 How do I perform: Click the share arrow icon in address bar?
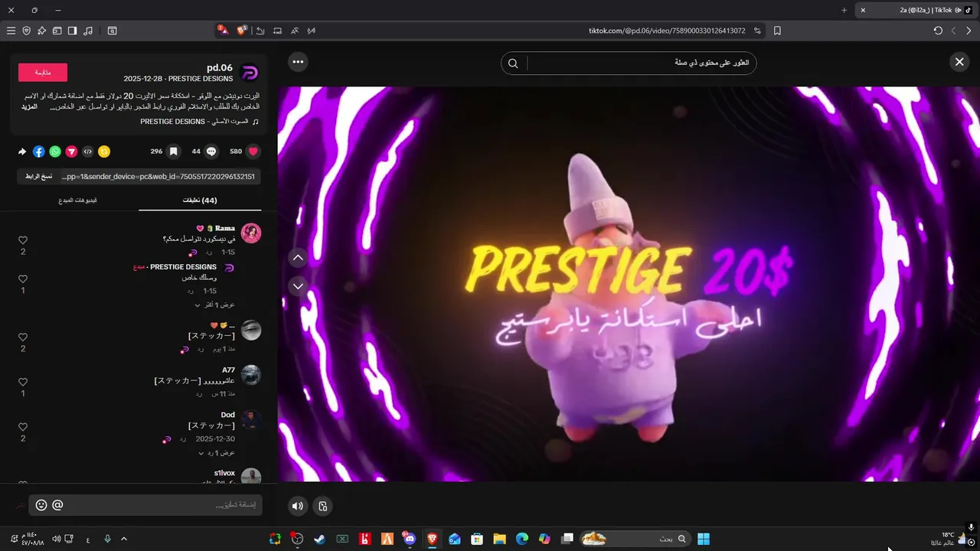(260, 31)
